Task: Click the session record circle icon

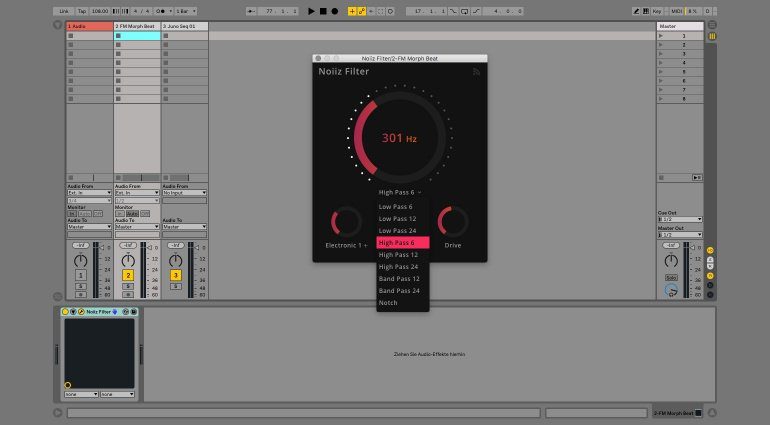Action: 390,11
